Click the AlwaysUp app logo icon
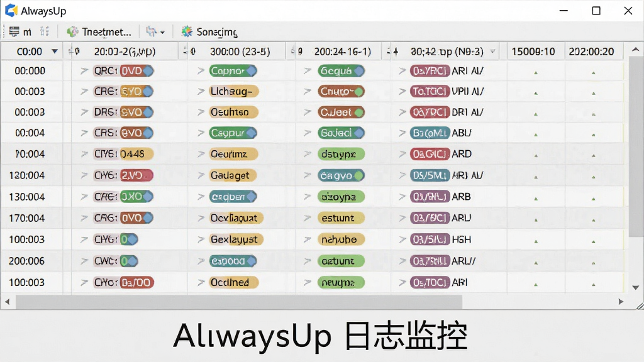The width and height of the screenshot is (644, 362). coord(11,10)
